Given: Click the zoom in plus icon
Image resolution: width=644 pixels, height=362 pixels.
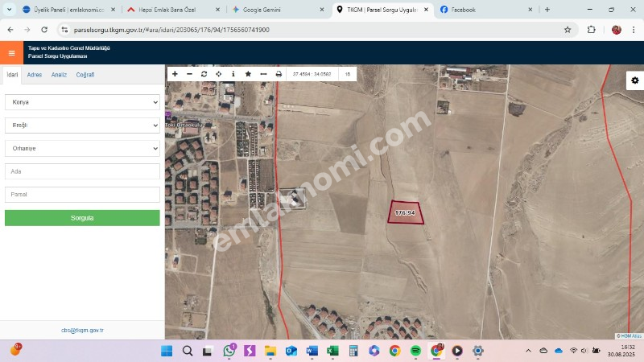Looking at the screenshot, I should pyautogui.click(x=175, y=73).
